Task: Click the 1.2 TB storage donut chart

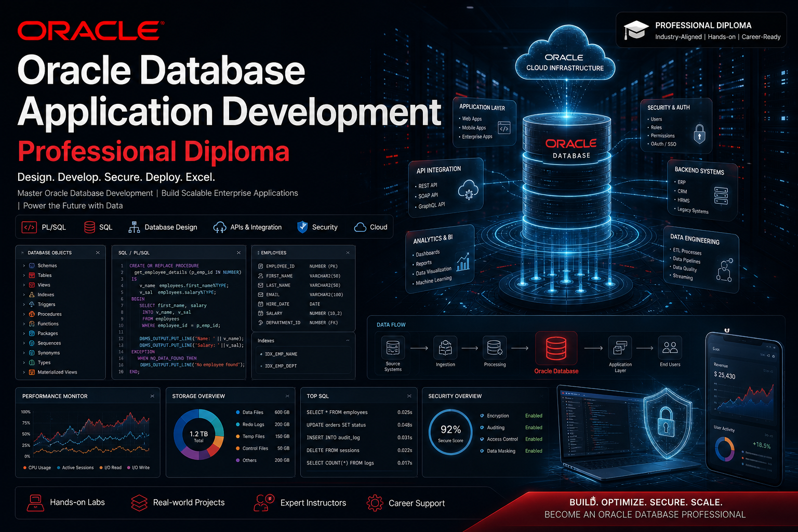Action: [198, 435]
